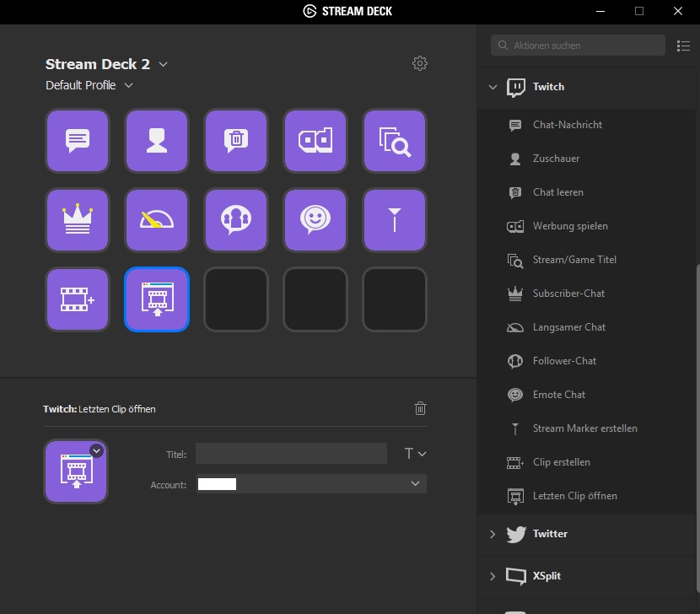Open Stream Deck settings gear

[420, 63]
